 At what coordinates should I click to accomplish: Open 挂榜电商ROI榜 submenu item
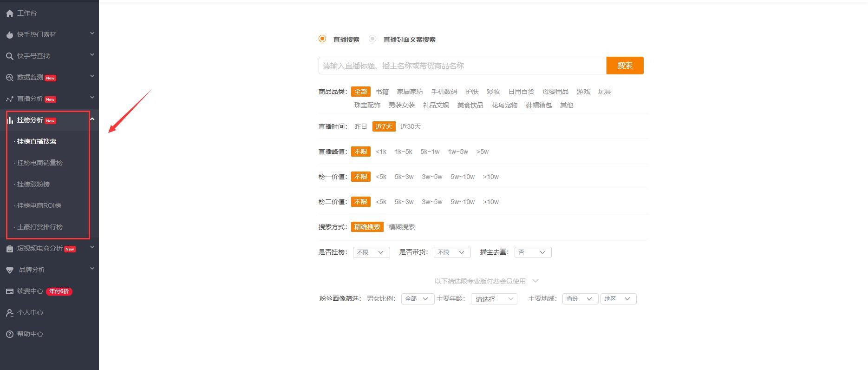tap(39, 205)
